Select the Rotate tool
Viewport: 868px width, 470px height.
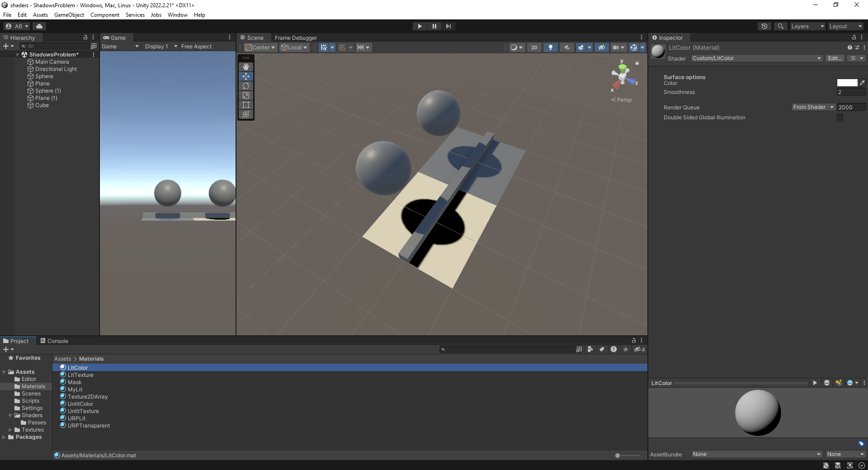(246, 86)
